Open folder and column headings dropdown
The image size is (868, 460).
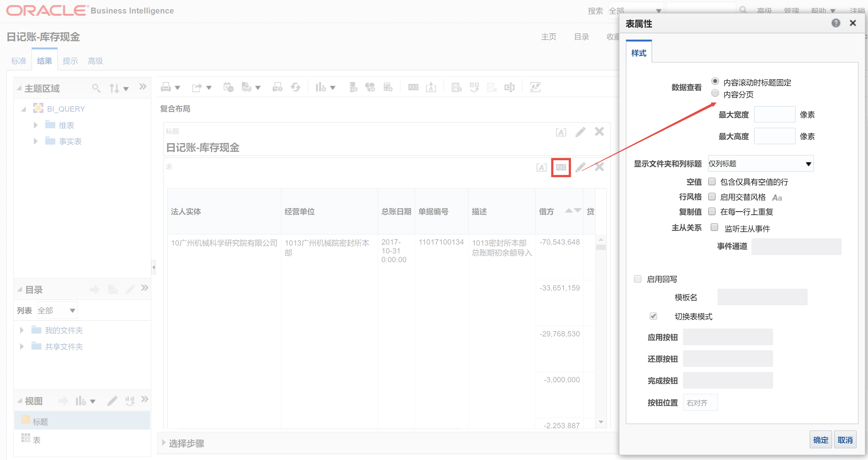click(761, 163)
